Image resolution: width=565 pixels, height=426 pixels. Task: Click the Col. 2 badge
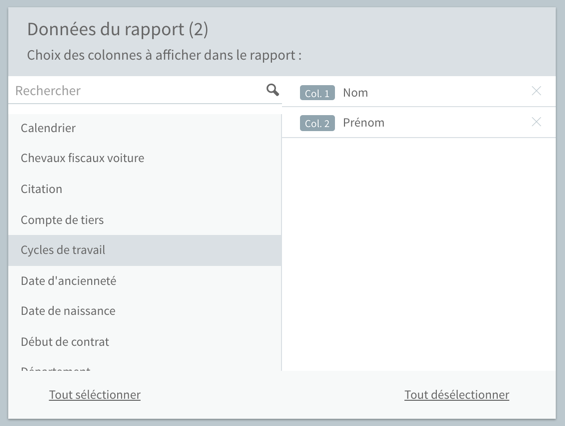click(x=317, y=123)
